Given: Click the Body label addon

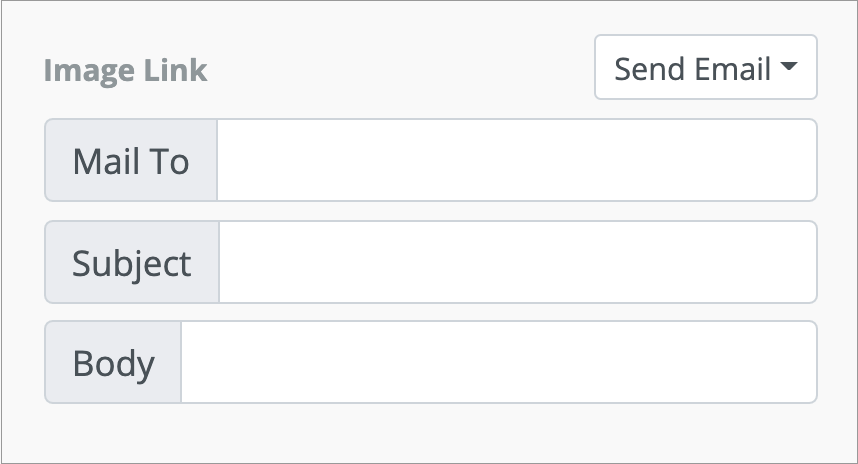Looking at the screenshot, I should coord(113,362).
